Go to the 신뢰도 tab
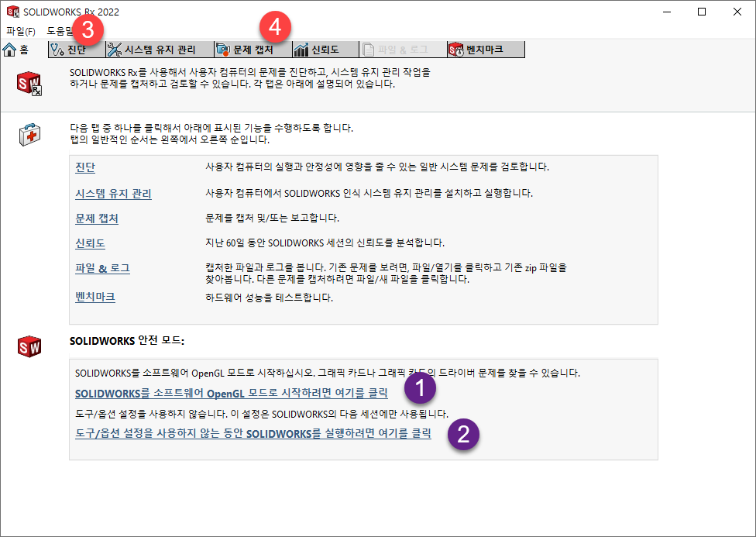This screenshot has height=537, width=756. (325, 50)
